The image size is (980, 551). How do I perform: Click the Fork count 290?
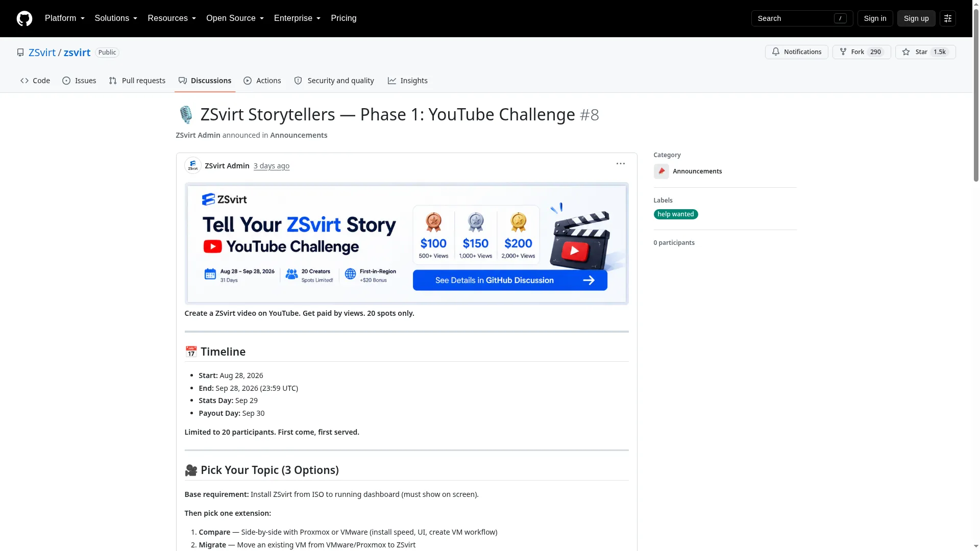(876, 52)
